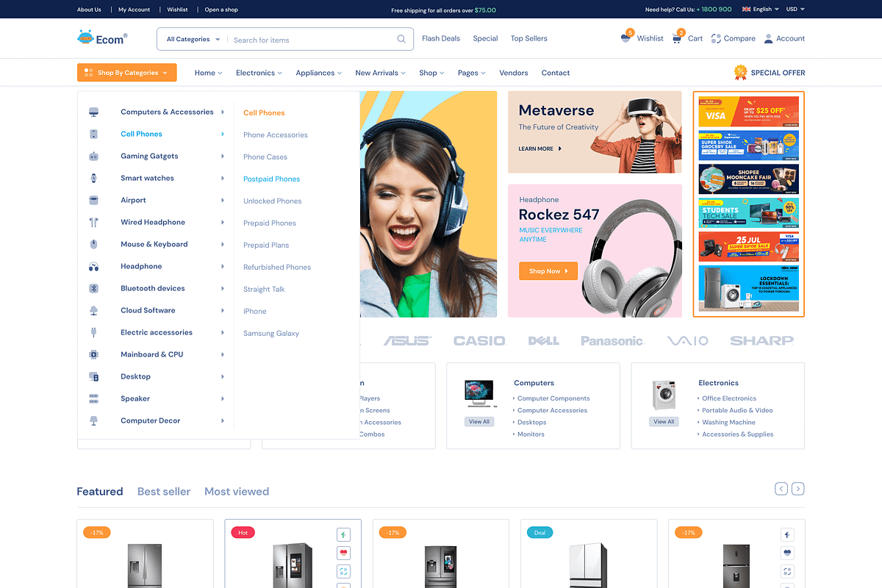This screenshot has height=588, width=882.
Task: Click the Ecom robot logo
Action: click(102, 37)
